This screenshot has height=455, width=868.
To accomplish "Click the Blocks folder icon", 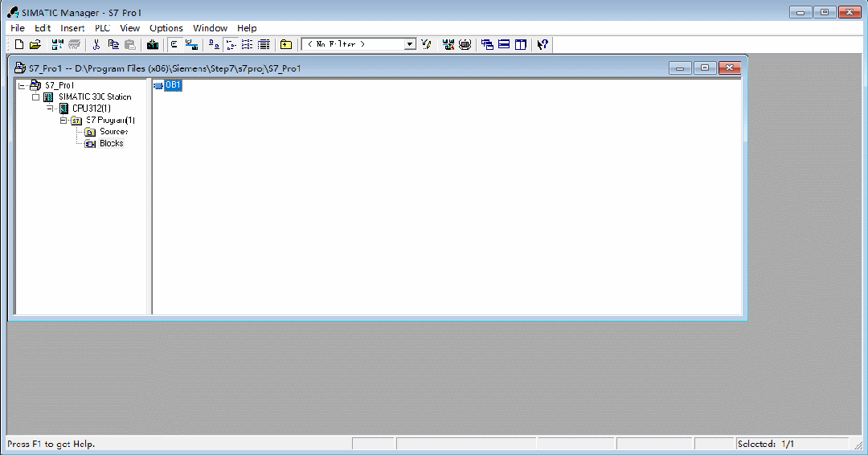I will click(90, 144).
